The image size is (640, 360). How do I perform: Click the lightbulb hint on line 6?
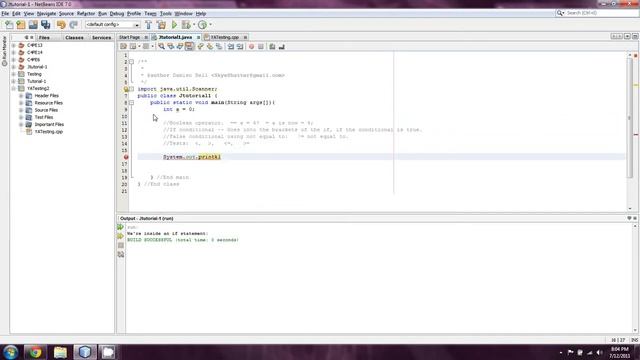pos(126,89)
